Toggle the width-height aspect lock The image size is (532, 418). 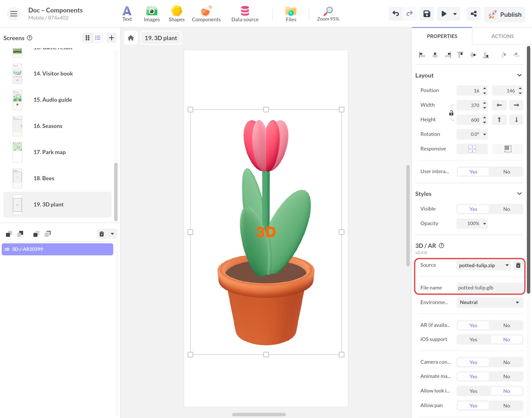pos(451,113)
